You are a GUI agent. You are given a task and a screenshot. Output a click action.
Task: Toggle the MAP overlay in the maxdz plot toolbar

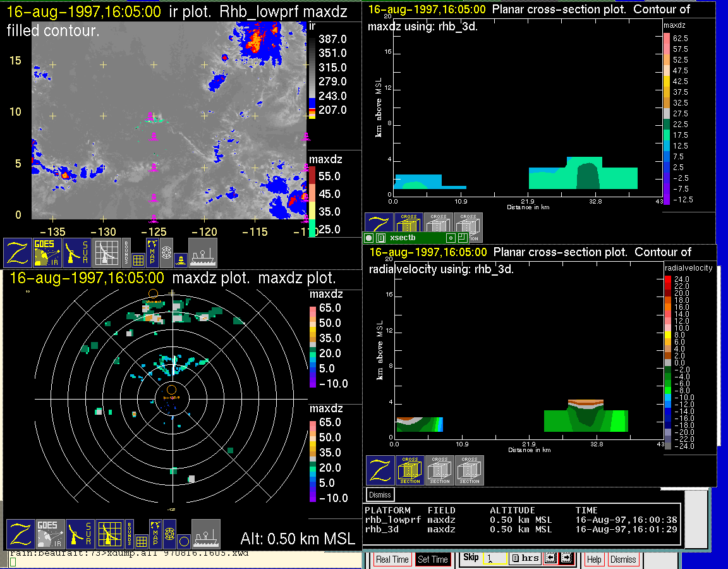click(x=155, y=534)
